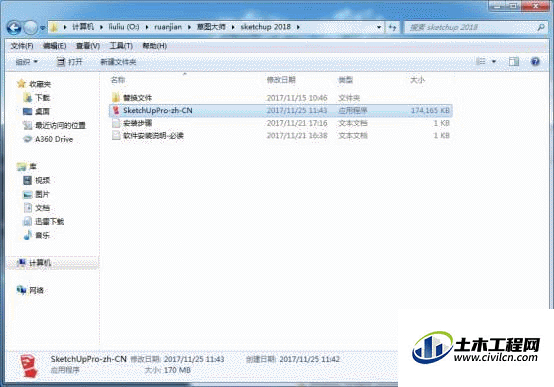Screen dimensions: 554x387
Task: Refresh the folder with the refresh button
Action: pos(392,27)
